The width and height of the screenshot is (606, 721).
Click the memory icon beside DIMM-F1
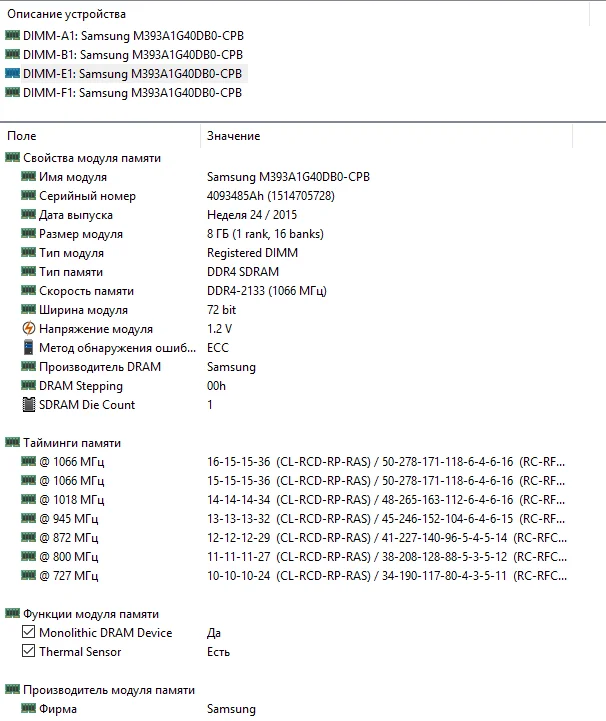pyautogui.click(x=12, y=92)
